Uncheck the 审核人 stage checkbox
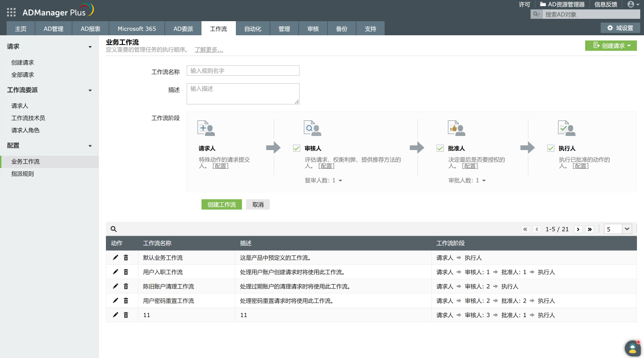 [x=297, y=148]
